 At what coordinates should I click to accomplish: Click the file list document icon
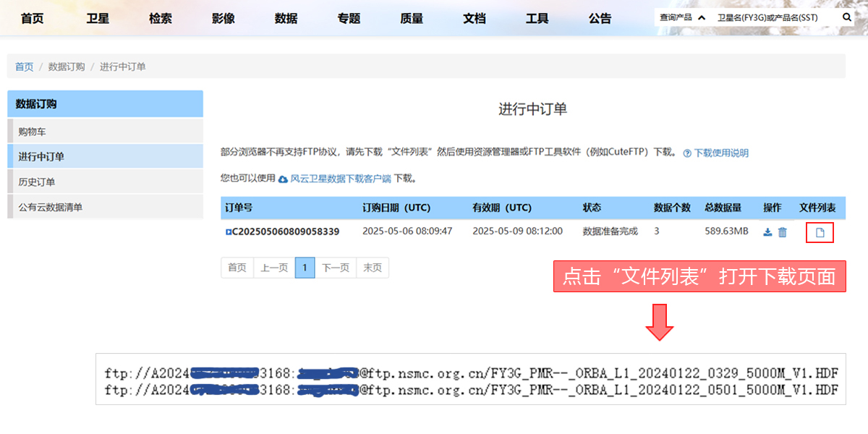pyautogui.click(x=820, y=232)
